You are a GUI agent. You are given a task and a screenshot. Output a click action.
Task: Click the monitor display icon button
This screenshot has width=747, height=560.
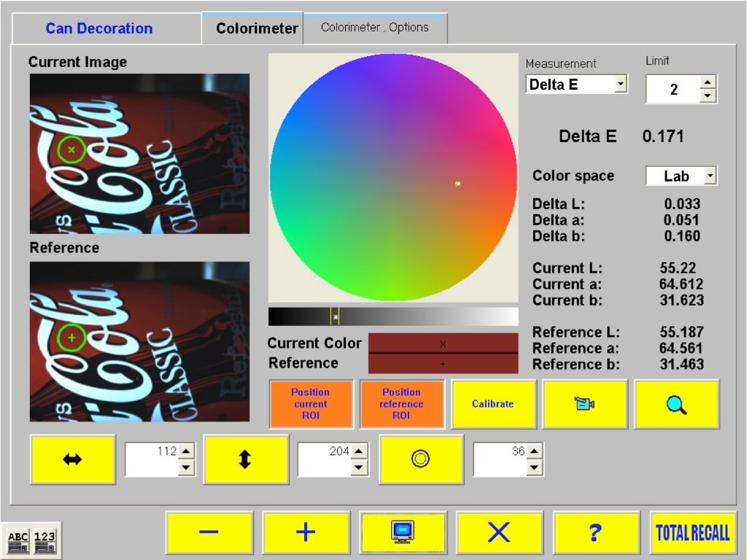pyautogui.click(x=402, y=532)
